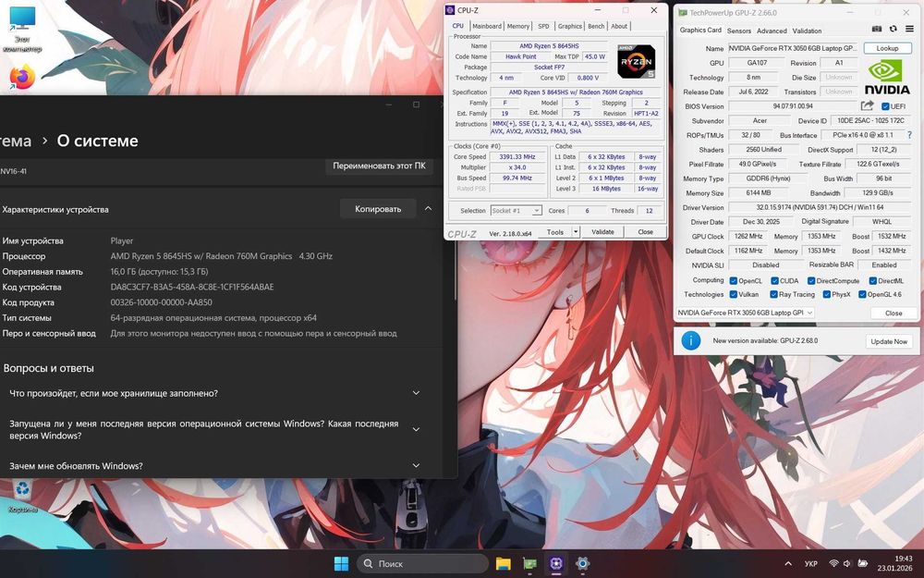This screenshot has width=924, height=578.
Task: Click the Поиск taskbar search box
Action: coord(422,564)
